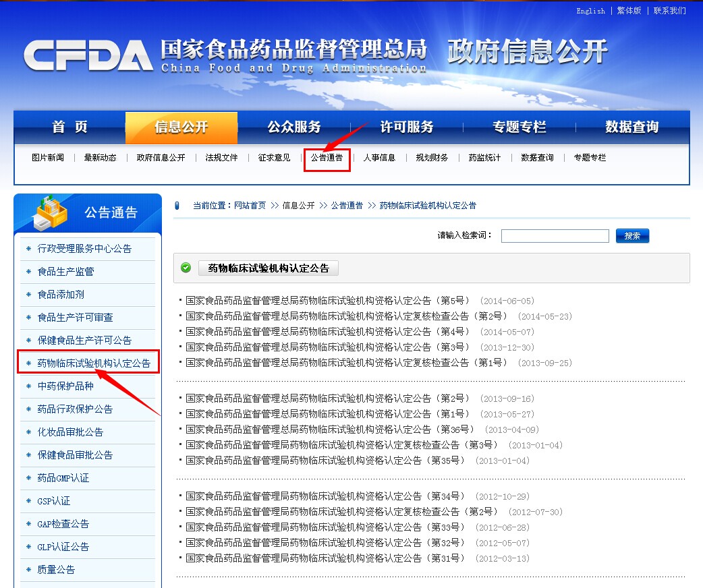Select the 数据查询 main navigation tab
This screenshot has width=703, height=588.
(x=631, y=127)
